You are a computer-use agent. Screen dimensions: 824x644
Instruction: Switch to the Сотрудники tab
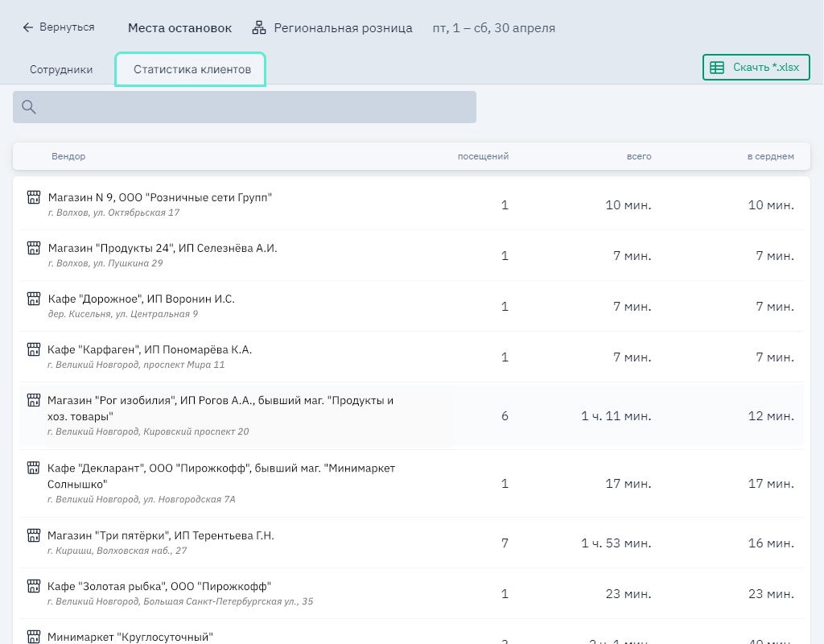click(61, 70)
